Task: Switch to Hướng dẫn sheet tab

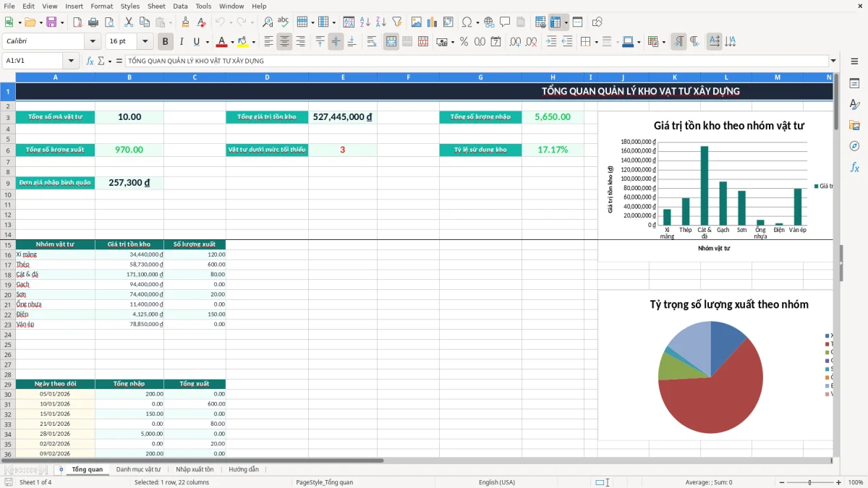Action: coord(244,469)
